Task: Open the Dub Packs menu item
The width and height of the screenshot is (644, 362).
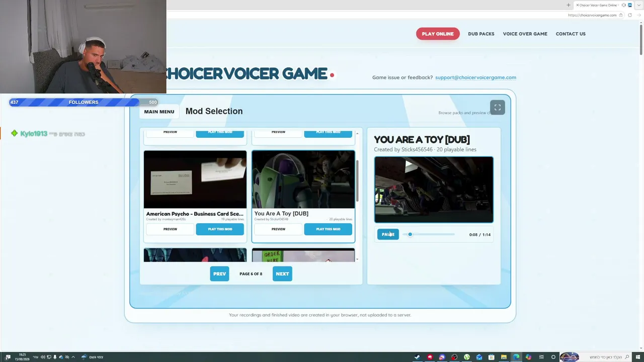Action: pyautogui.click(x=481, y=34)
